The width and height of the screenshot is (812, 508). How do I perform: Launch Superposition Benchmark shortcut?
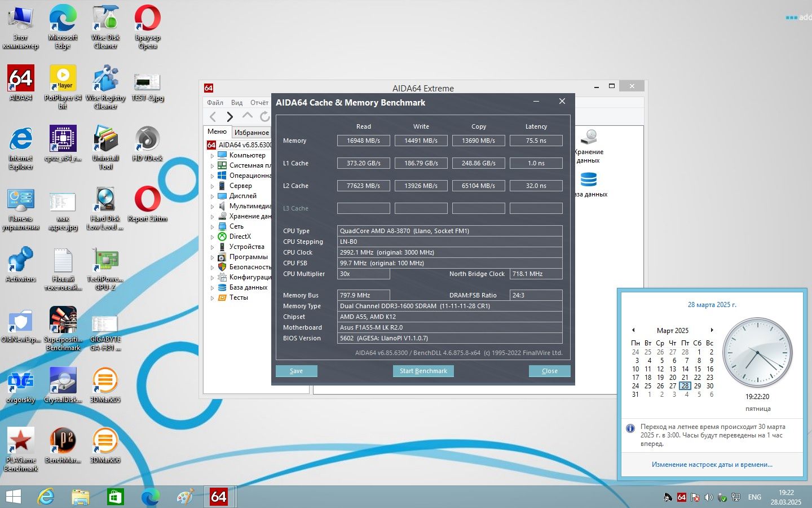click(x=63, y=329)
